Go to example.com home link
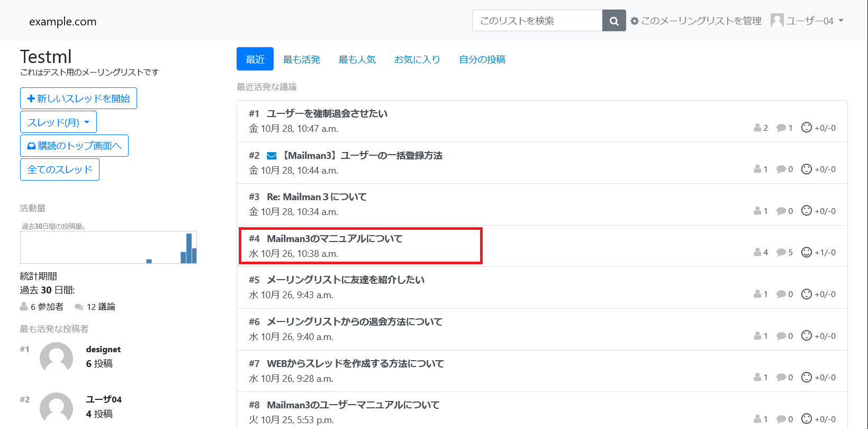The height and width of the screenshot is (429, 868). click(63, 22)
